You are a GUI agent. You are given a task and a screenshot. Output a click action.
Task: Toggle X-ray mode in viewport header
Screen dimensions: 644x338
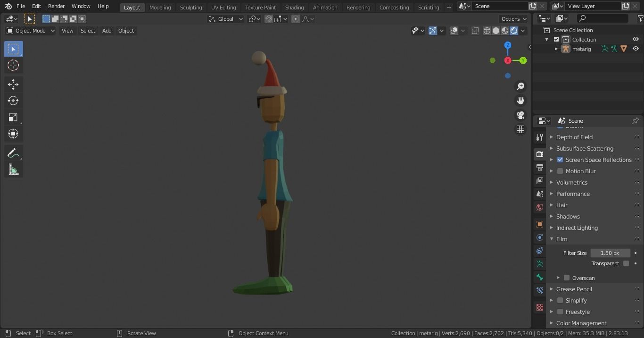point(475,31)
